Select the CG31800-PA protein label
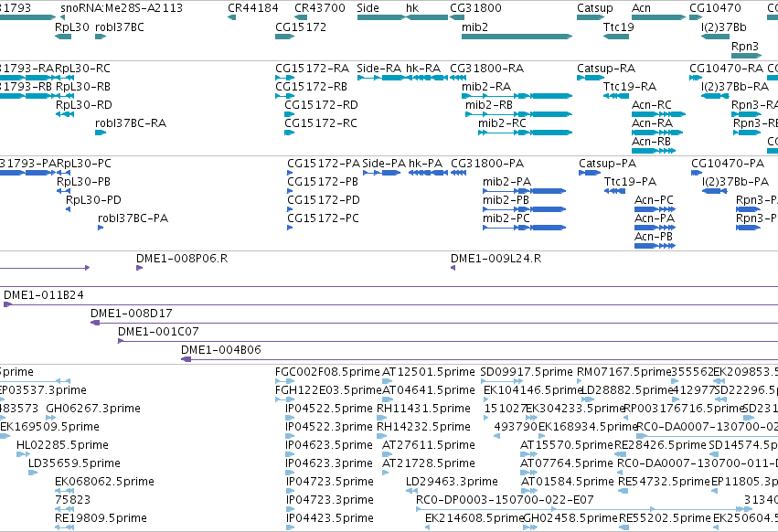 pyautogui.click(x=487, y=164)
